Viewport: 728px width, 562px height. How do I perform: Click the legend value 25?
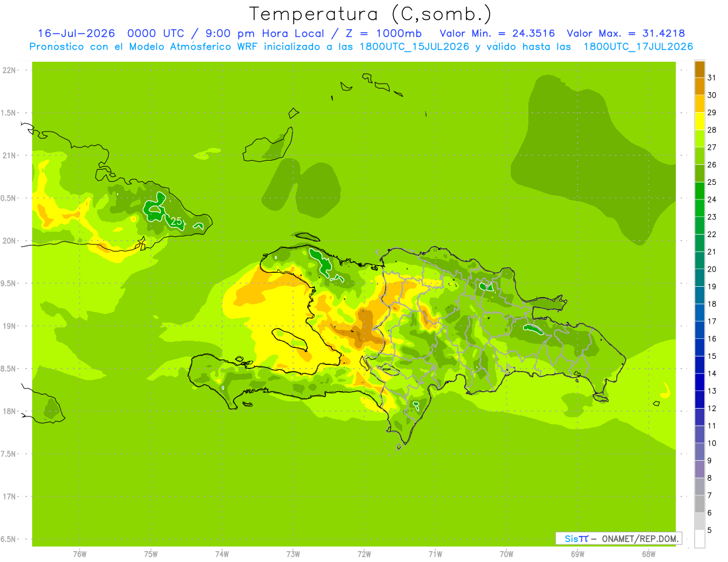coord(712,182)
